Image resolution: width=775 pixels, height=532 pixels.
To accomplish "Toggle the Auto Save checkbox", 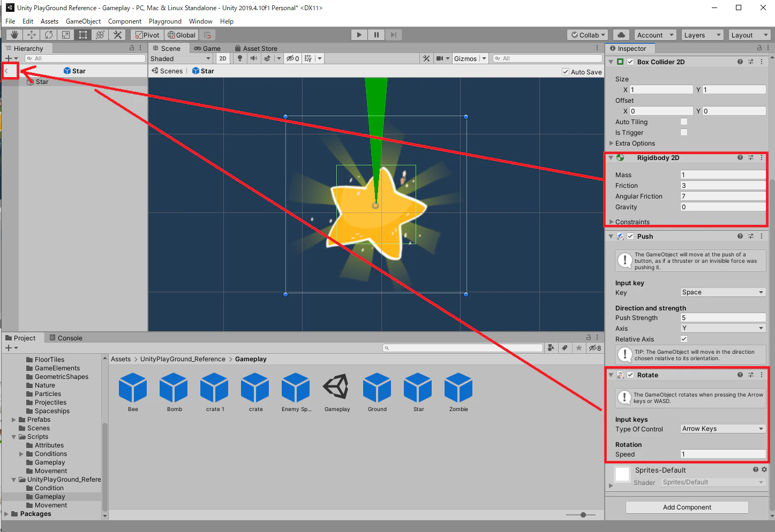I will [566, 72].
